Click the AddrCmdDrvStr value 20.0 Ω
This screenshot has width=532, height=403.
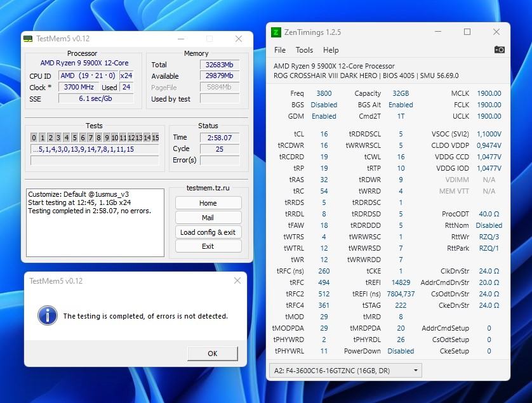click(x=489, y=282)
